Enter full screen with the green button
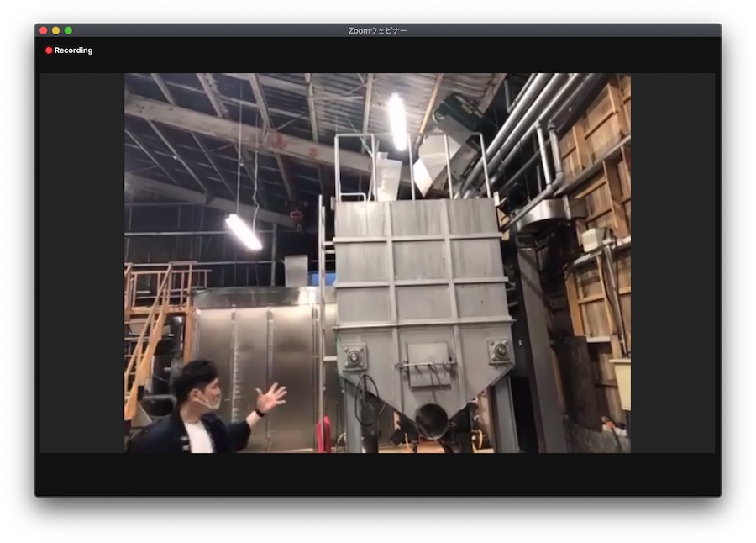 (69, 30)
